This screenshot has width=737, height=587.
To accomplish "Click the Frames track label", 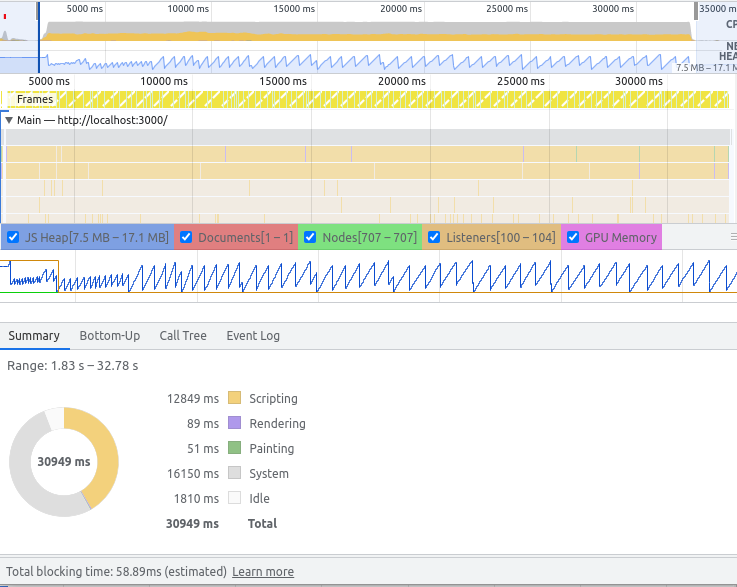I will click(35, 99).
